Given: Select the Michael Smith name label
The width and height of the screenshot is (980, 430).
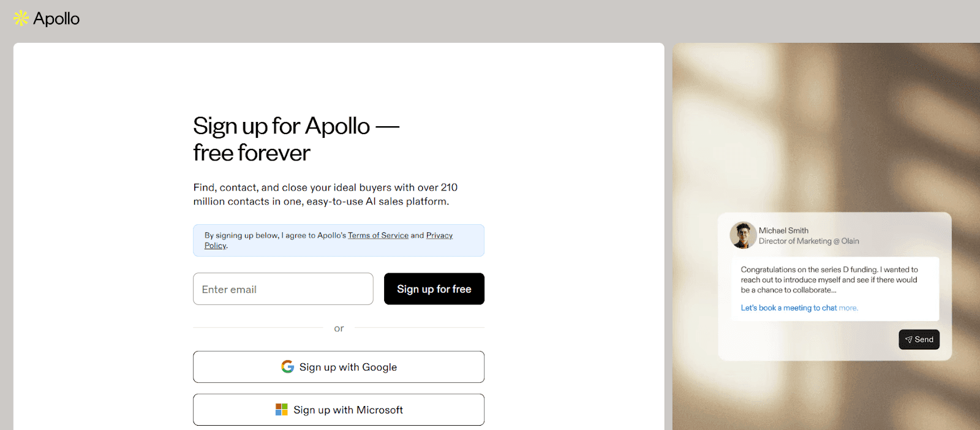Looking at the screenshot, I should pos(783,230).
